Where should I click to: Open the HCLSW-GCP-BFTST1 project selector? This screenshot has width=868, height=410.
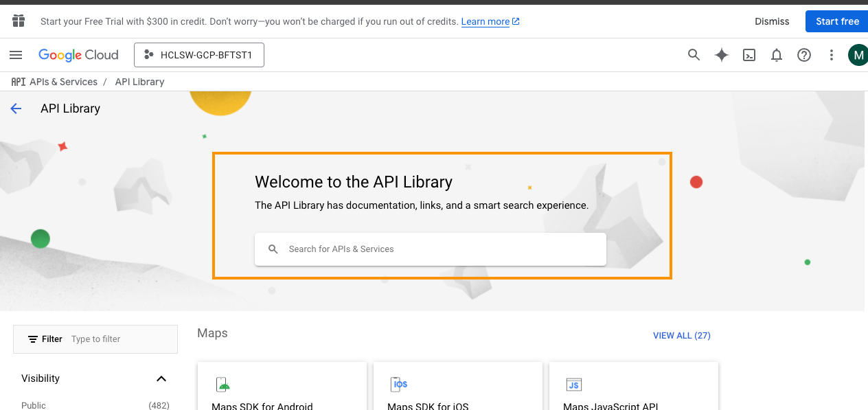(x=199, y=55)
